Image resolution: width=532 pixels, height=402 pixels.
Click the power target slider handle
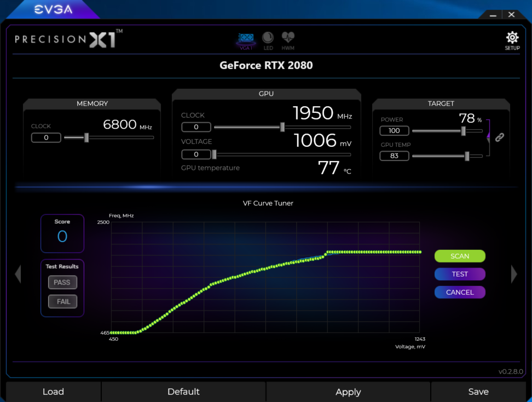pos(464,131)
